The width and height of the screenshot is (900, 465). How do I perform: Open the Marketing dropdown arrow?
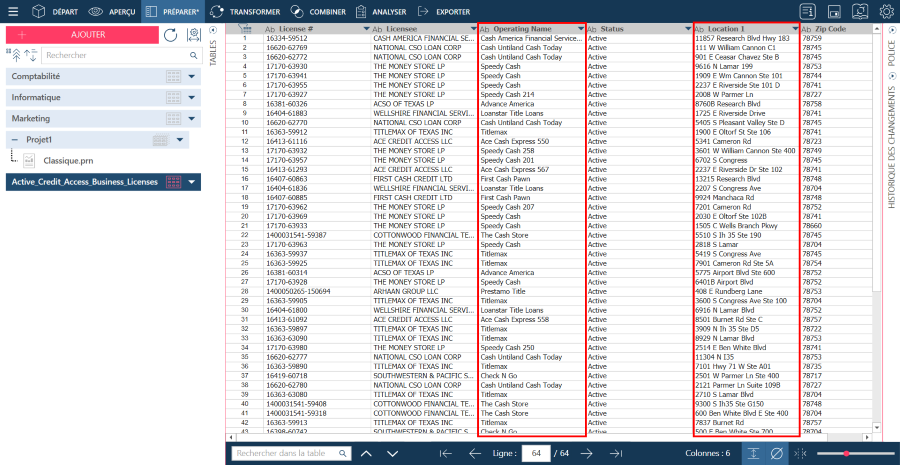(x=192, y=118)
